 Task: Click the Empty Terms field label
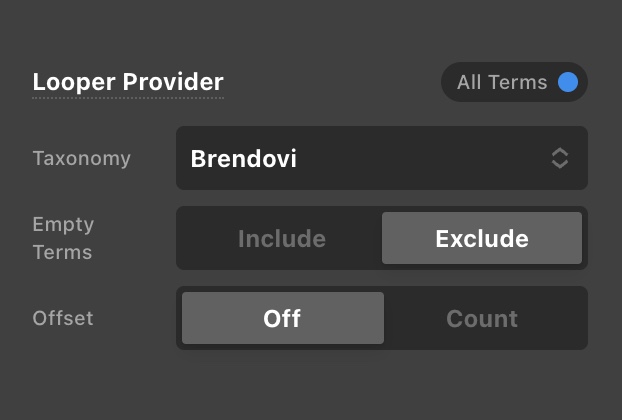pyautogui.click(x=63, y=238)
